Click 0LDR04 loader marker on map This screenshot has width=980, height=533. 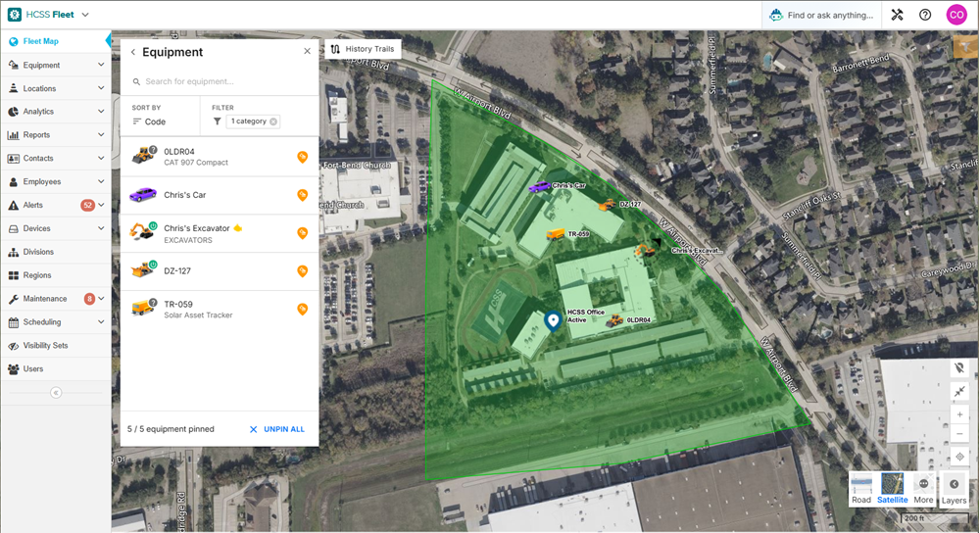615,320
